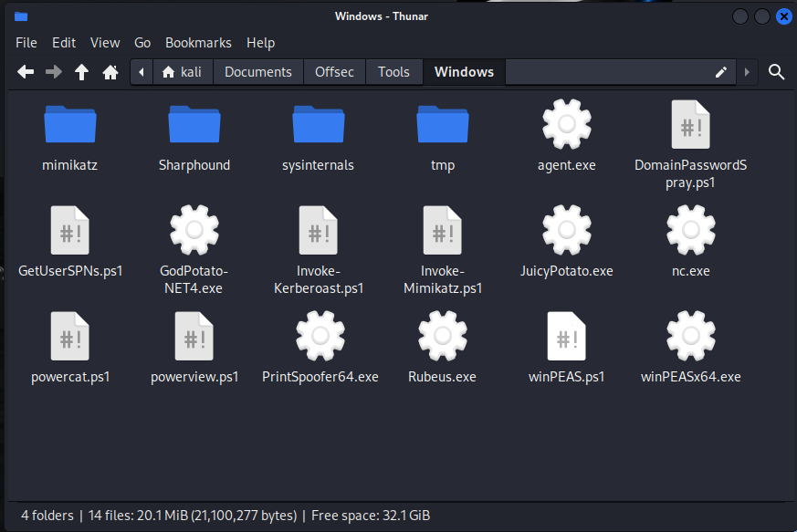Select the mimikatz folder icon
The height and width of the screenshot is (532, 797).
click(x=70, y=124)
